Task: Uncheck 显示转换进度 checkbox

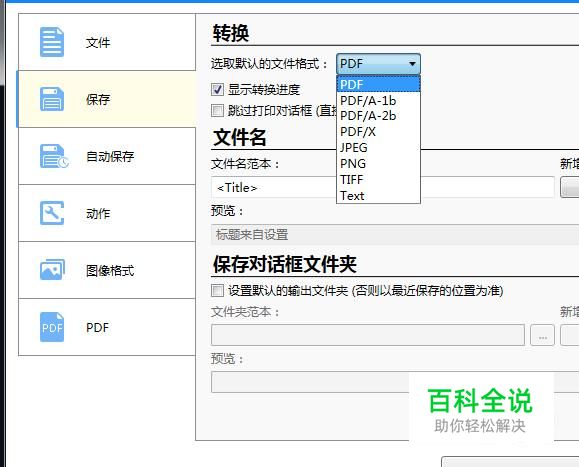Action: [217, 89]
